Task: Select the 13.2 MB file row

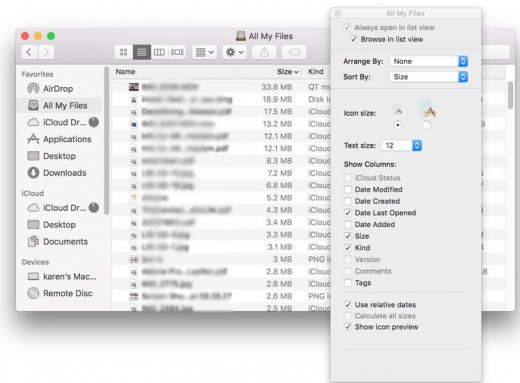Action: [222, 124]
